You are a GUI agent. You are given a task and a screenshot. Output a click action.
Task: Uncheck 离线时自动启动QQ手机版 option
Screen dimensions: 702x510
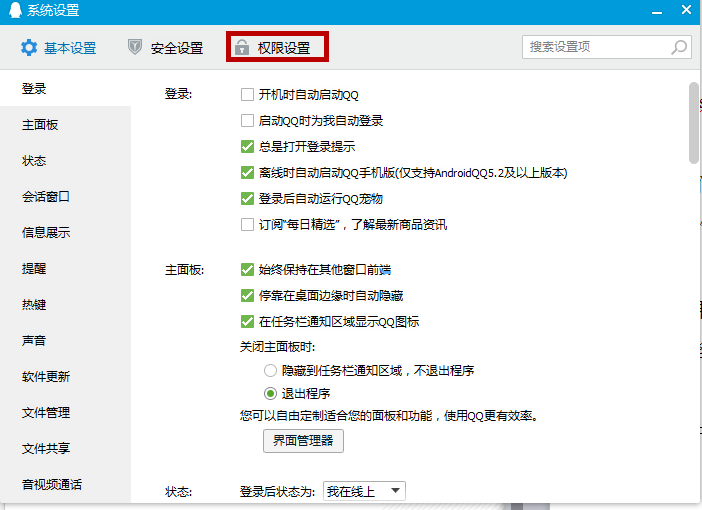[247, 172]
